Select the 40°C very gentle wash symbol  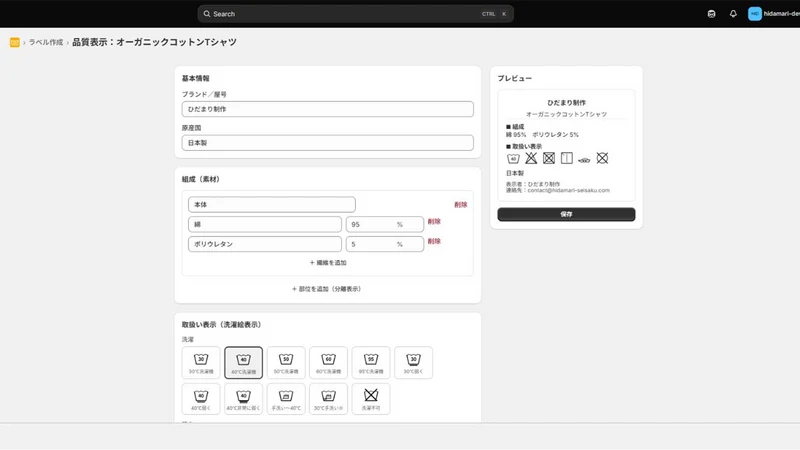[243, 399]
